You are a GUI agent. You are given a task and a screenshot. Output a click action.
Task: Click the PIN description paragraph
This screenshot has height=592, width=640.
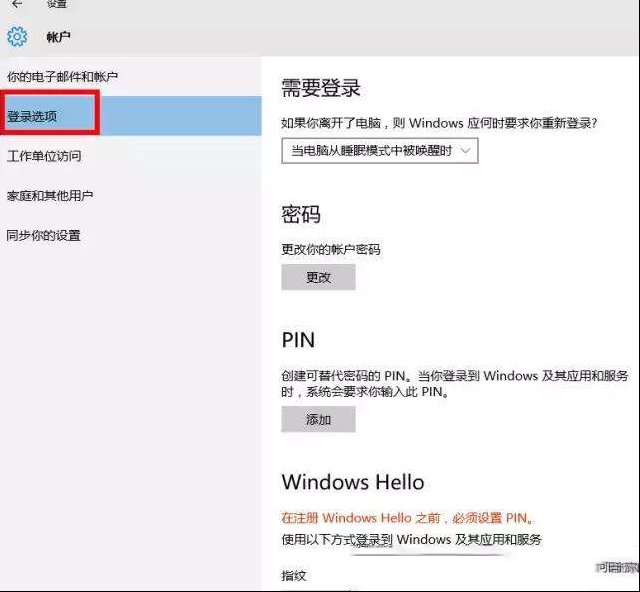(x=455, y=383)
